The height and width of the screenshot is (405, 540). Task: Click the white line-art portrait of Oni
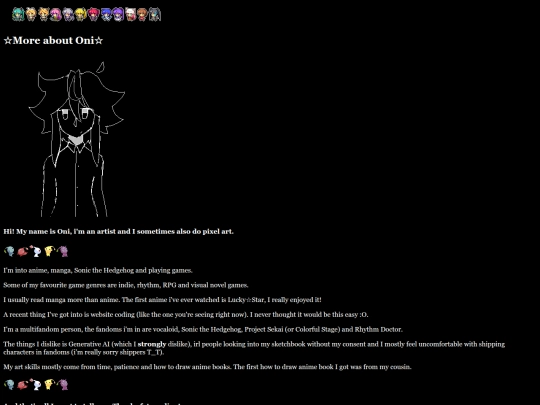point(77,139)
